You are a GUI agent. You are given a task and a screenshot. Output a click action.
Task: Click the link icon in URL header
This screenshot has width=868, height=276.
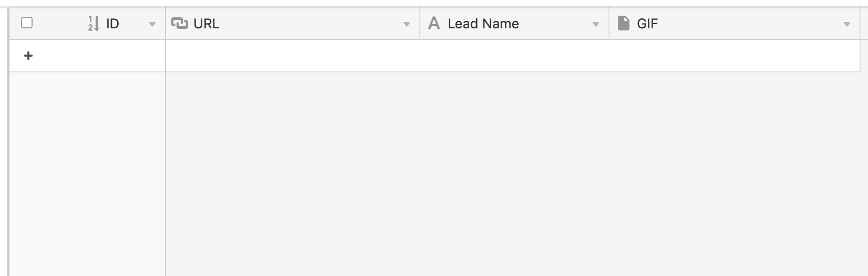(180, 23)
